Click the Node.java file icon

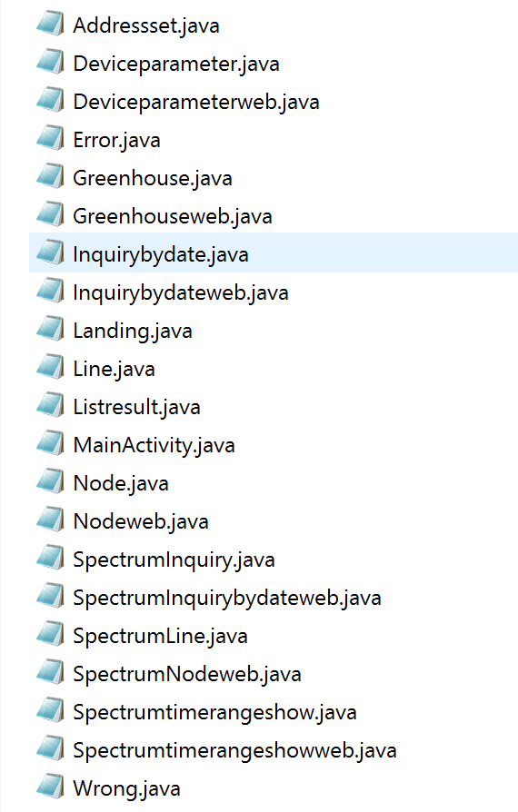point(51,482)
